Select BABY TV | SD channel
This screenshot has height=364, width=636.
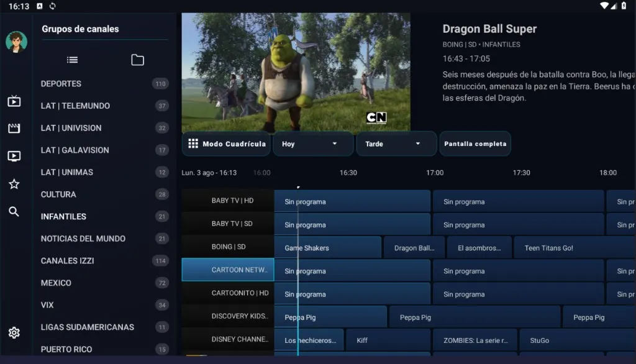coord(228,224)
